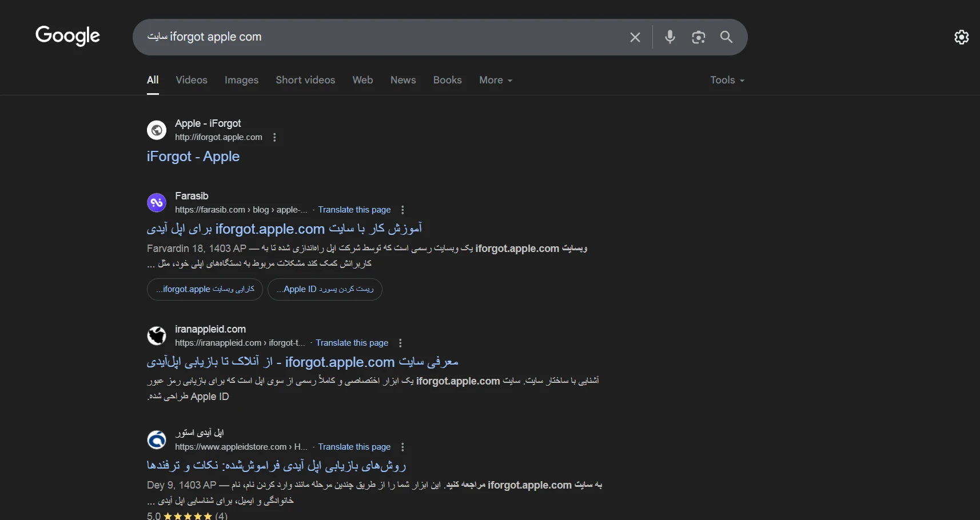The height and width of the screenshot is (520, 980).
Task: Select the Short videos tab
Action: tap(305, 80)
